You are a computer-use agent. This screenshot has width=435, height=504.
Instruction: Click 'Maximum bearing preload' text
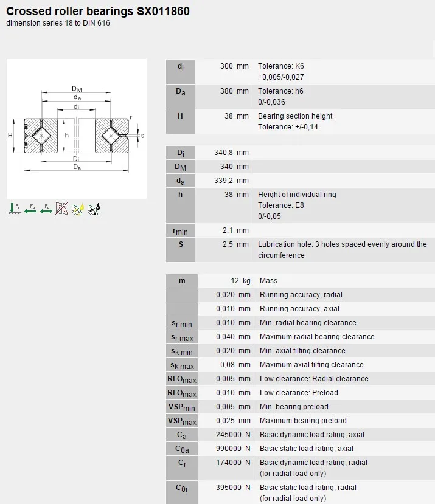[303, 421]
